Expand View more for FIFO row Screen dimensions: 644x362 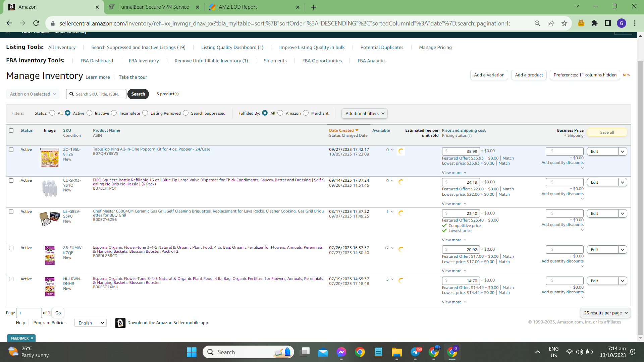click(454, 204)
